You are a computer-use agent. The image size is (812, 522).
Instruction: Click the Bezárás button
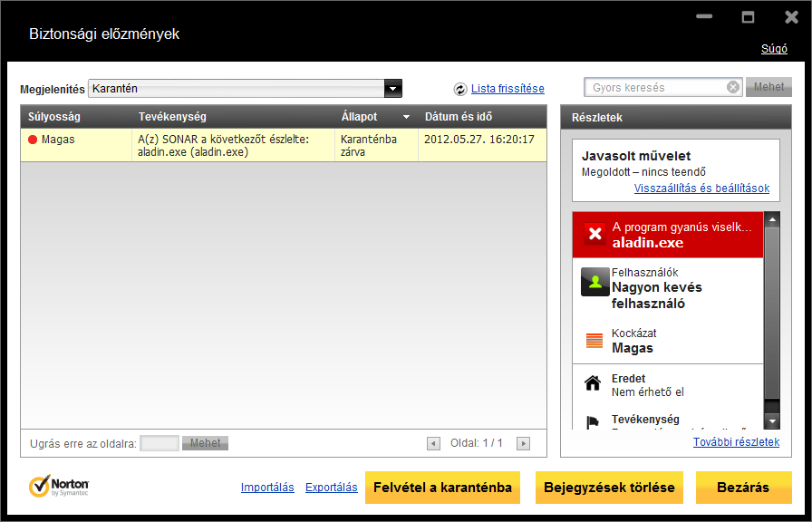(x=744, y=488)
